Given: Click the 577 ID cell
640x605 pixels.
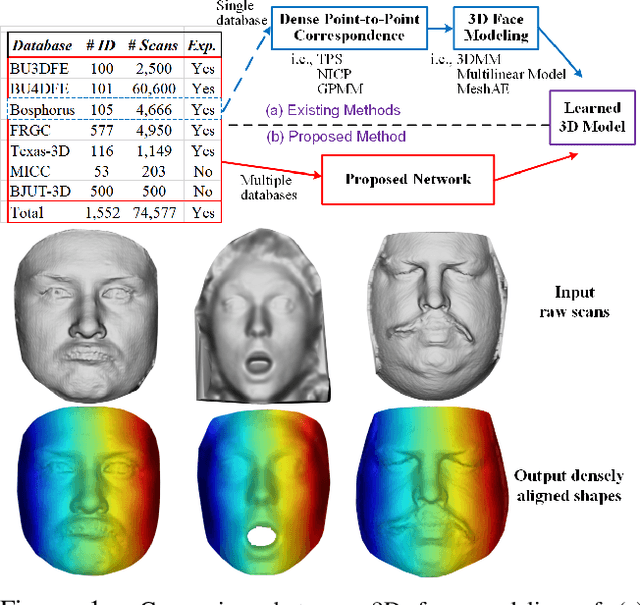Looking at the screenshot, I should (x=102, y=130).
